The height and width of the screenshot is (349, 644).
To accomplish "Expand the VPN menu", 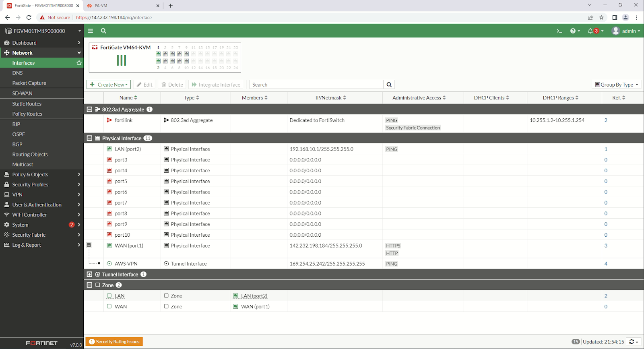I will (42, 194).
